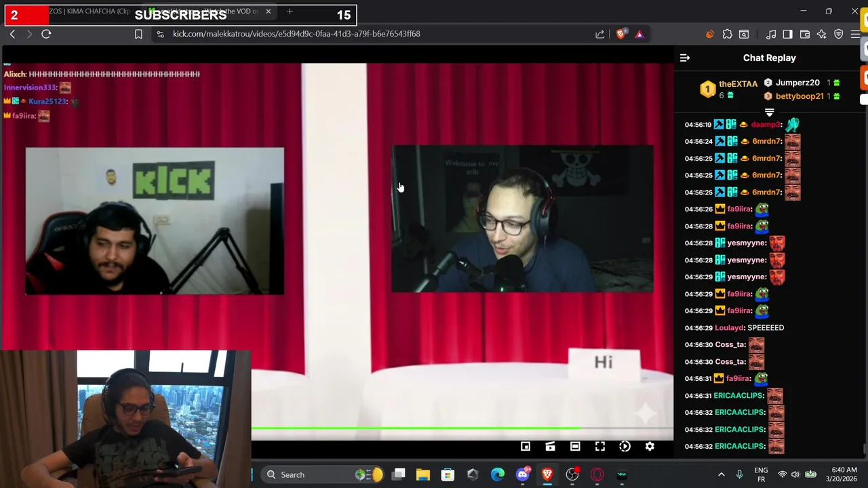Viewport: 868px width, 488px height.
Task: Click the 04:56:24 chat timestamp
Action: click(698, 142)
